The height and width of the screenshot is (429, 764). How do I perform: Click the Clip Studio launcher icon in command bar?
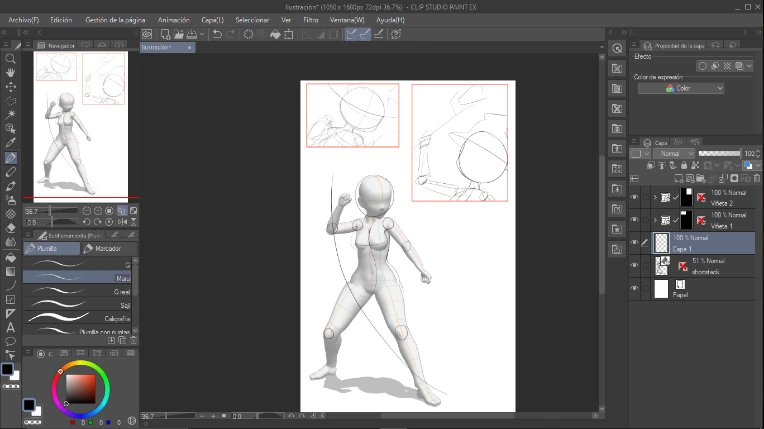coord(147,34)
